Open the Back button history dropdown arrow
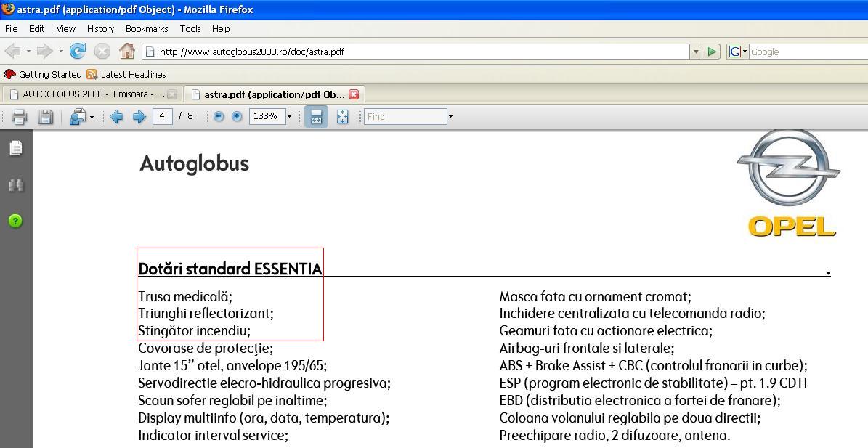Viewport: 868px width, 448px height. point(28,52)
